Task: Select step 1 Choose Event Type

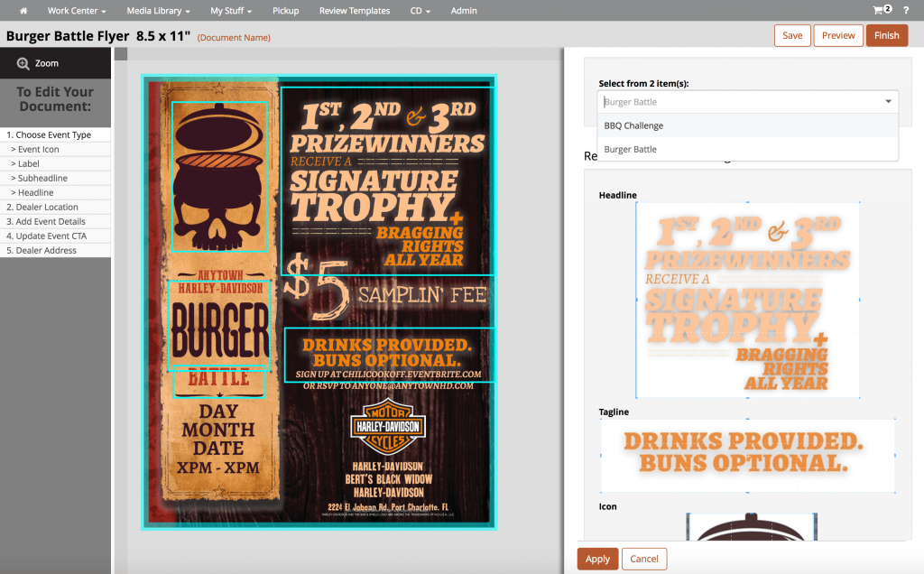Action: point(55,135)
